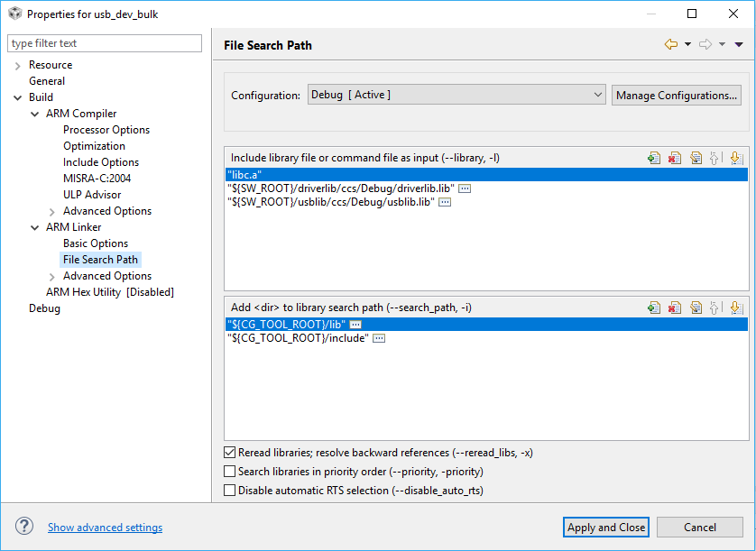Enable Search libraries in priority order
Viewport: 756px width, 551px height.
[x=229, y=472]
